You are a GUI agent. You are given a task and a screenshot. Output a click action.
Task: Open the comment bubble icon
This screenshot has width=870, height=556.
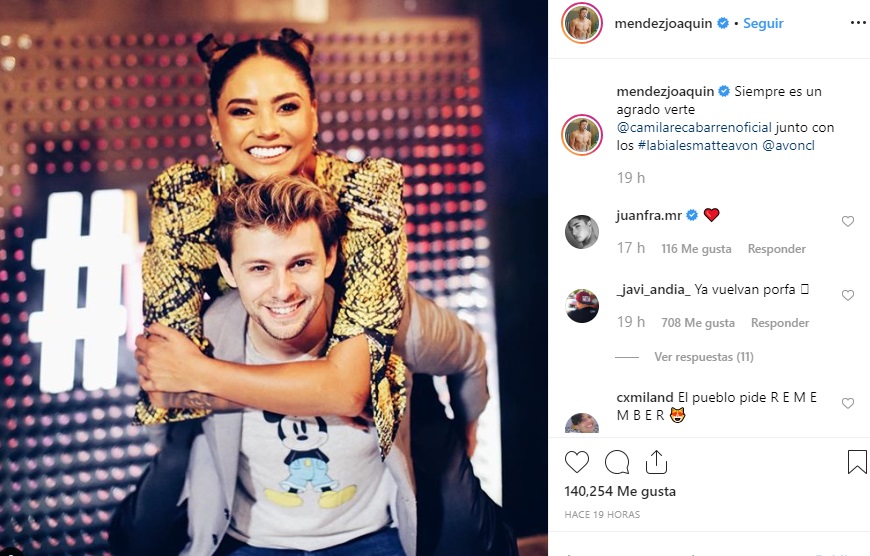tap(616, 462)
